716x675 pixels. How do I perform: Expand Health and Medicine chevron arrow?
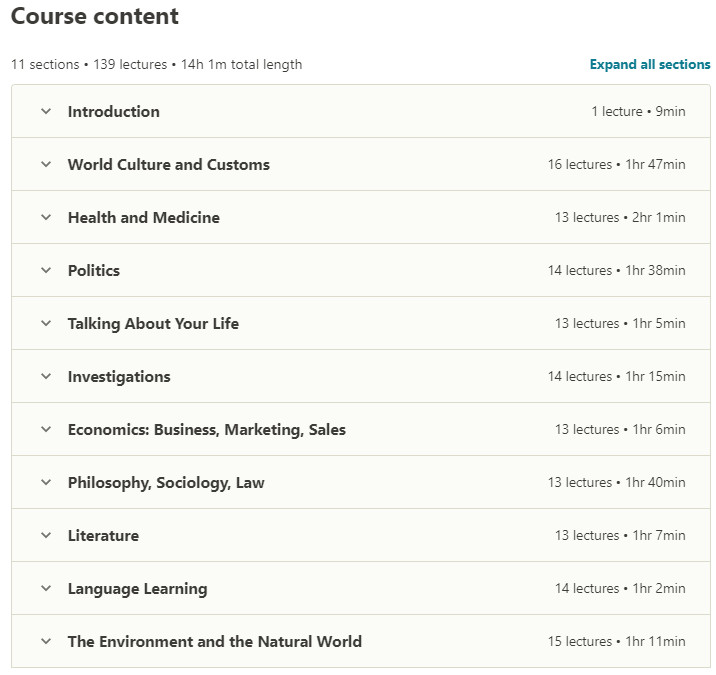45,218
